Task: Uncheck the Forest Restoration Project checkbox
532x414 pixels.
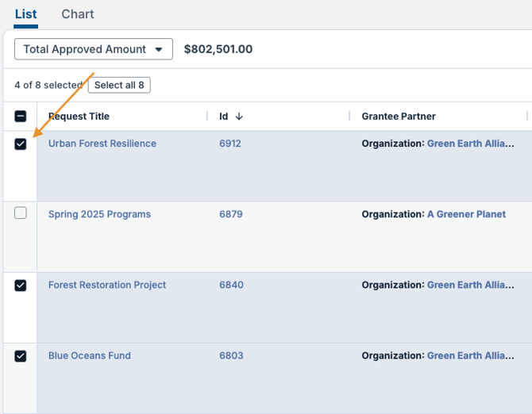Action: click(x=21, y=285)
